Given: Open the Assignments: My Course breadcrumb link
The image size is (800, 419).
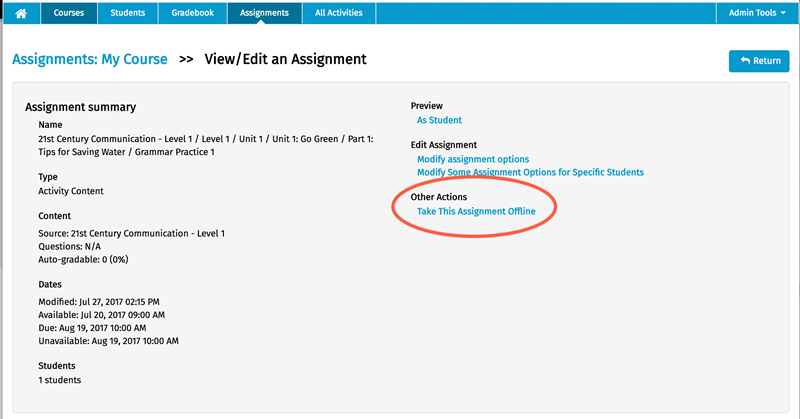Looking at the screenshot, I should (x=90, y=59).
